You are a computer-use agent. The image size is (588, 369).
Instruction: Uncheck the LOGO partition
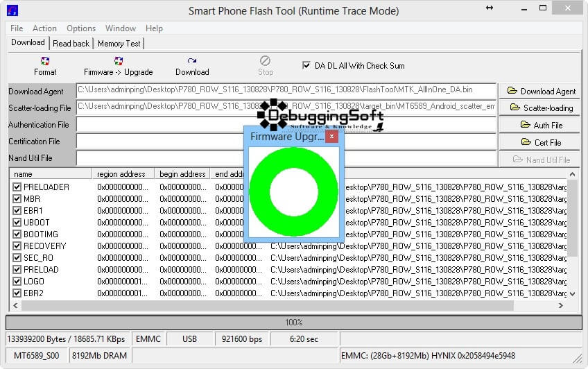pos(17,281)
